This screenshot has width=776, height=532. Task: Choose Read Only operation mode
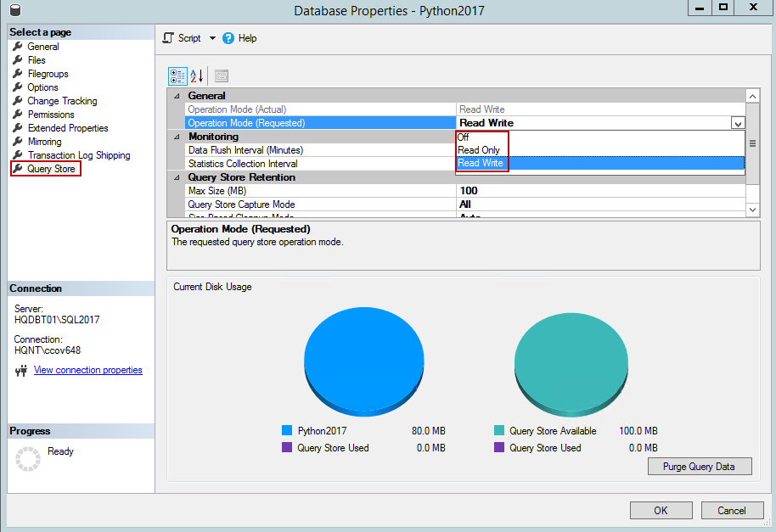(479, 150)
